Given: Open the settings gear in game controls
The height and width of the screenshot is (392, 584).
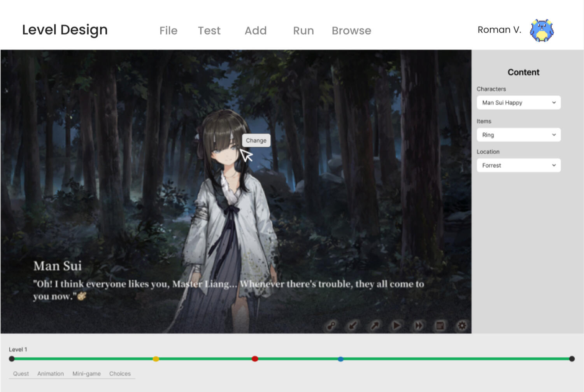Looking at the screenshot, I should coord(462,325).
